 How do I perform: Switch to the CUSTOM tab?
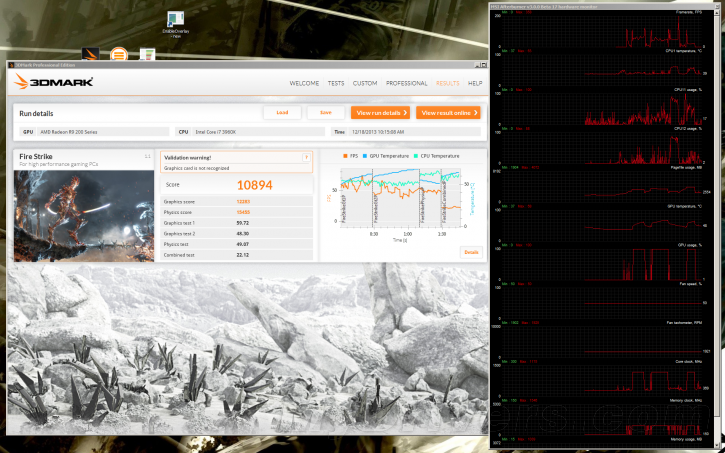(x=365, y=83)
